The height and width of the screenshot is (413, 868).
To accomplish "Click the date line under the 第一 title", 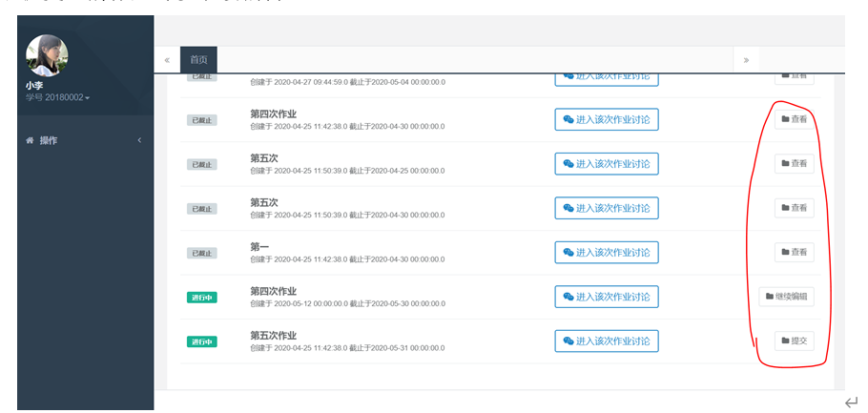I will [347, 259].
